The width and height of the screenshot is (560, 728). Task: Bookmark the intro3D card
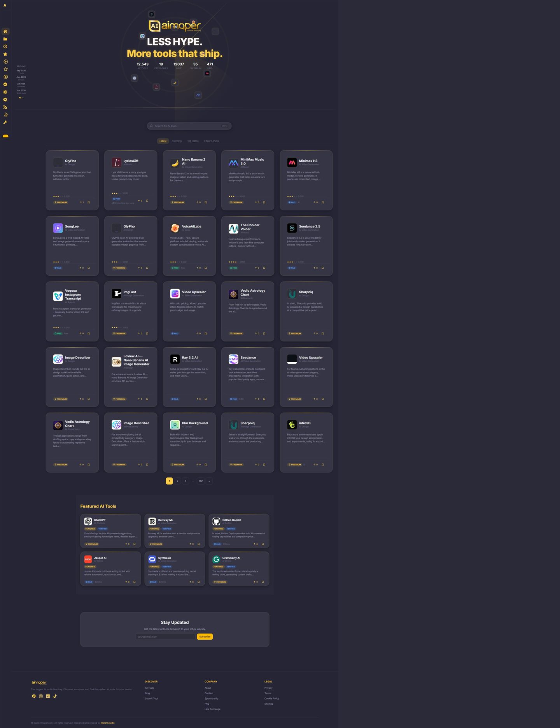click(322, 465)
